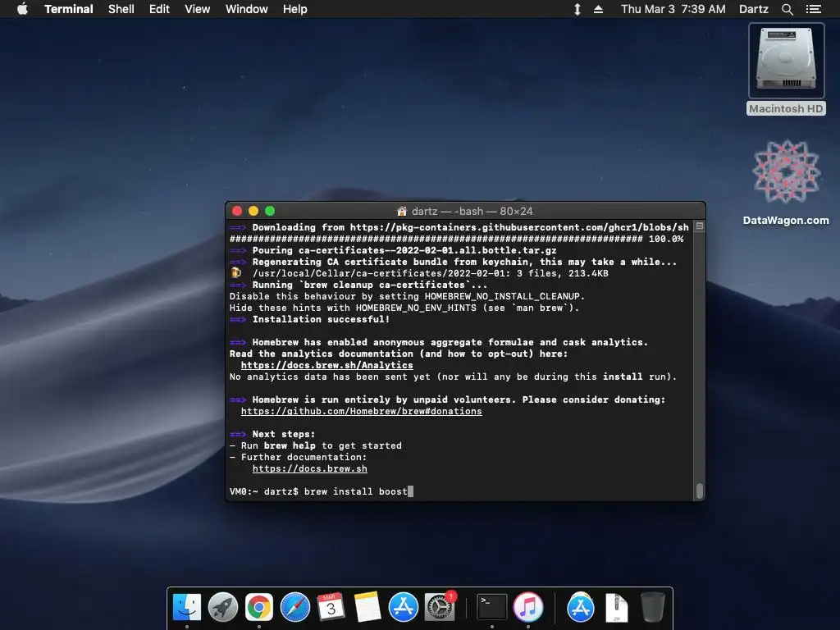The width and height of the screenshot is (840, 630).
Task: Open the Help menu
Action: pos(294,9)
